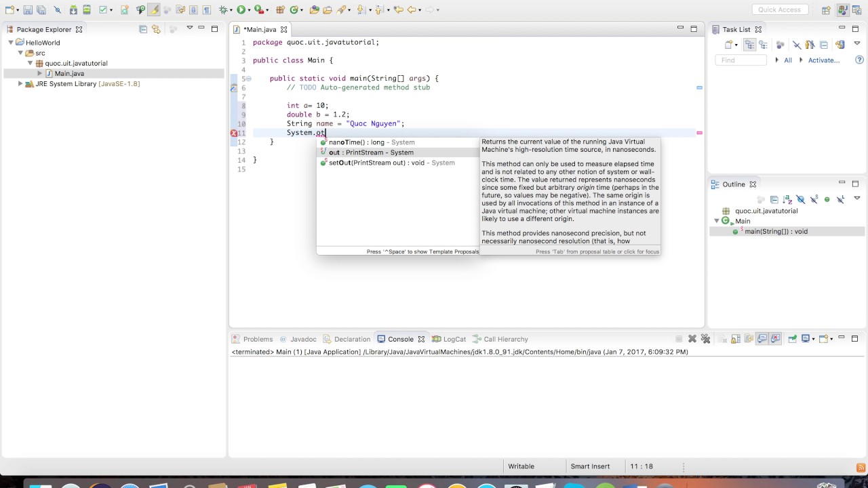
Task: Toggle Hide Non-Public Members green dot
Action: [827, 199]
